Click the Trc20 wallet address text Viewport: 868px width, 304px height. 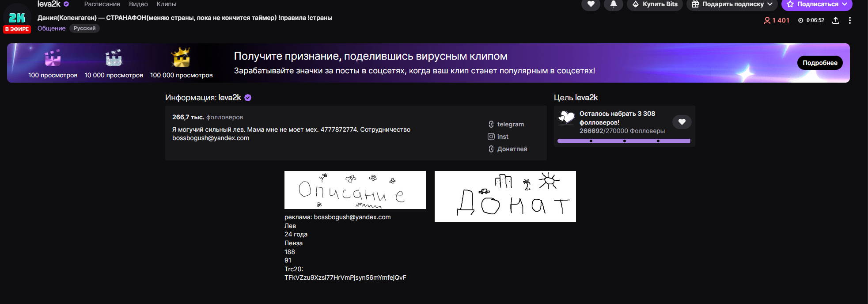345,277
